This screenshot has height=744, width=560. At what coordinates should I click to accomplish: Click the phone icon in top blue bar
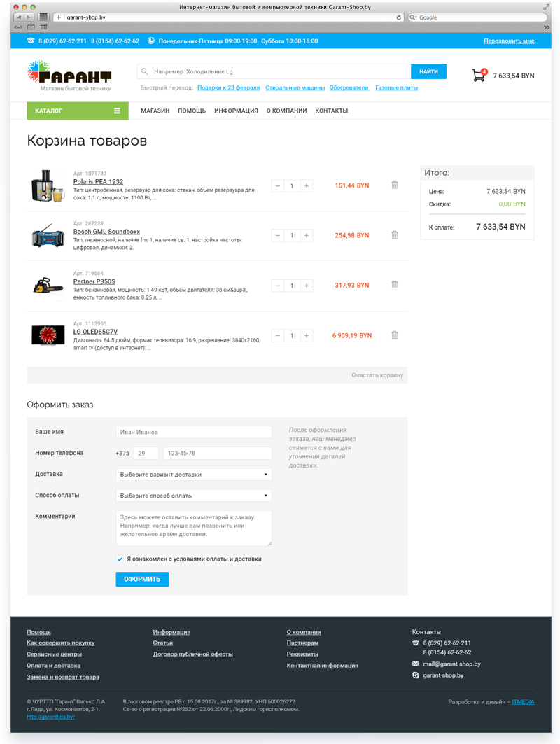pyautogui.click(x=31, y=41)
